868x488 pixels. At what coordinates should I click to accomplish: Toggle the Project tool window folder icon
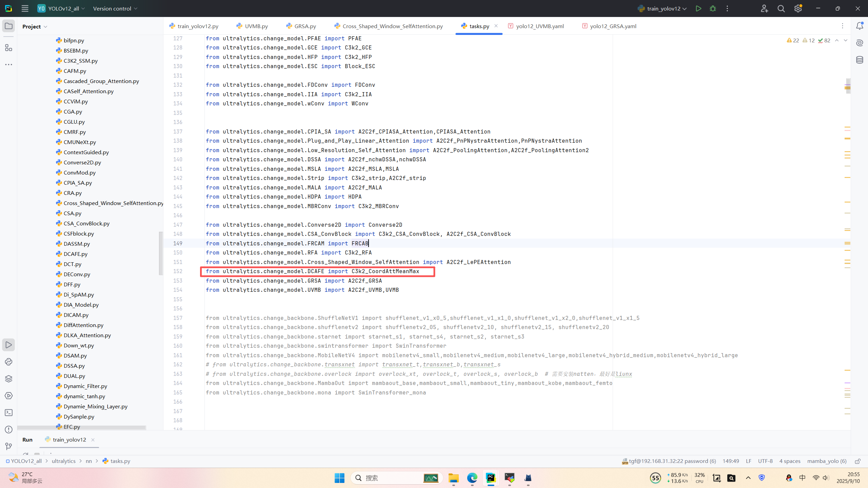[x=8, y=26]
